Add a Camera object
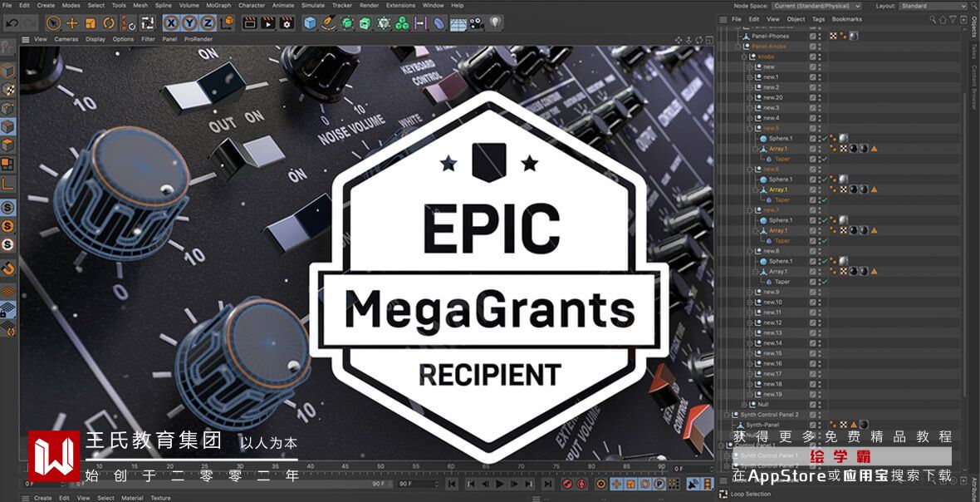 (476, 24)
